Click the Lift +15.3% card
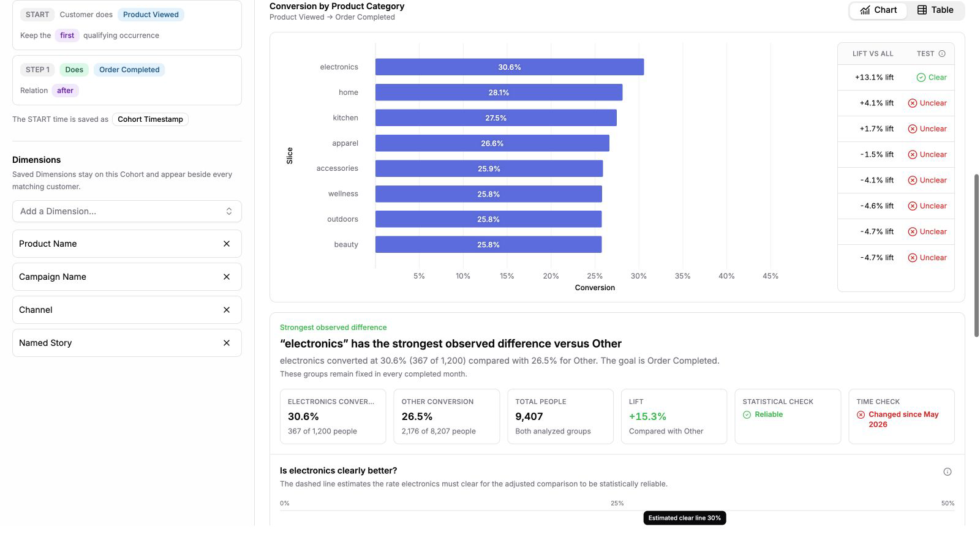This screenshot has height=551, width=980. click(674, 416)
